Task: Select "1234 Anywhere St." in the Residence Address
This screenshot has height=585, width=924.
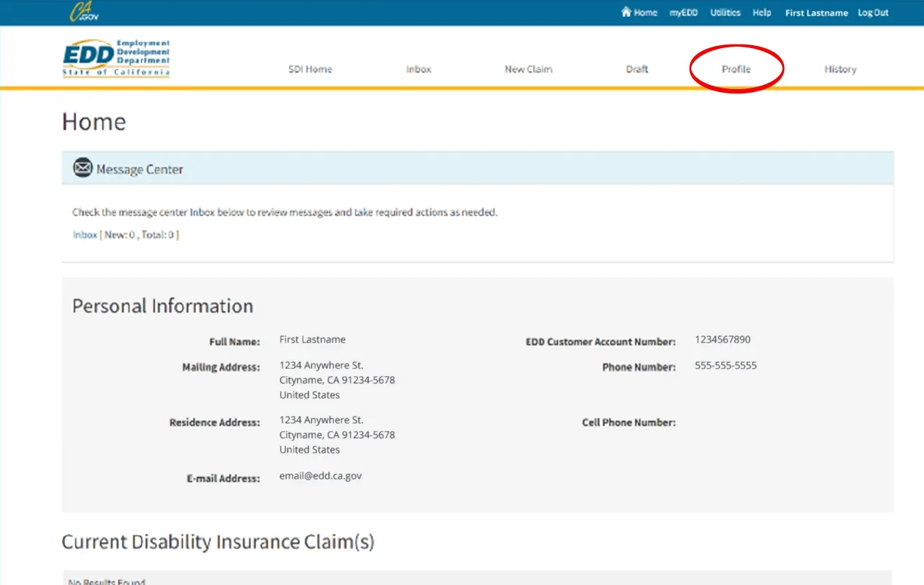Action: tap(321, 420)
